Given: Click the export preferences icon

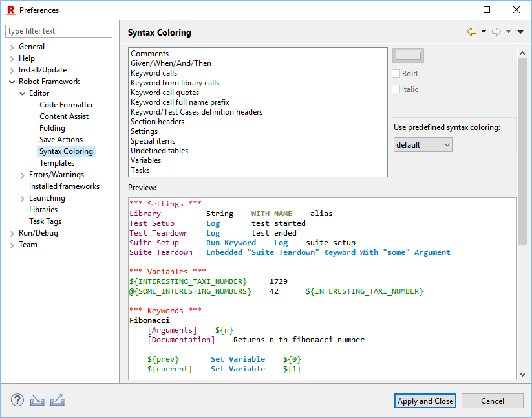Looking at the screenshot, I should pyautogui.click(x=58, y=401).
